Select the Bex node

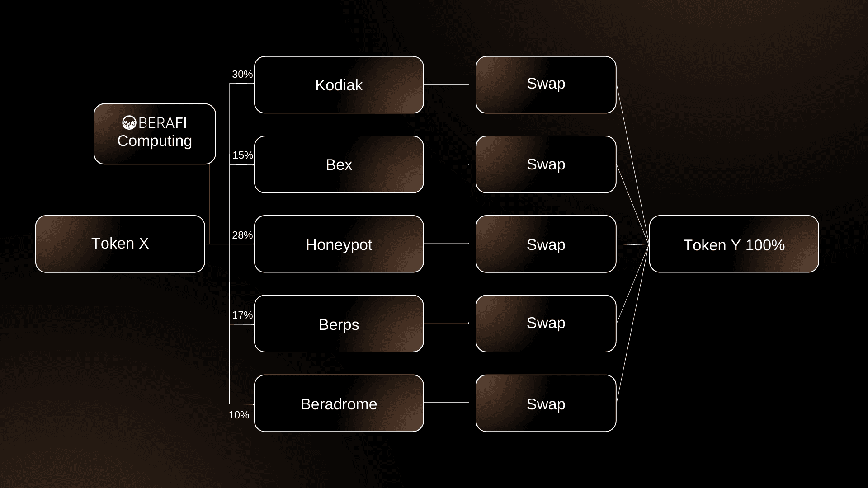[338, 164]
